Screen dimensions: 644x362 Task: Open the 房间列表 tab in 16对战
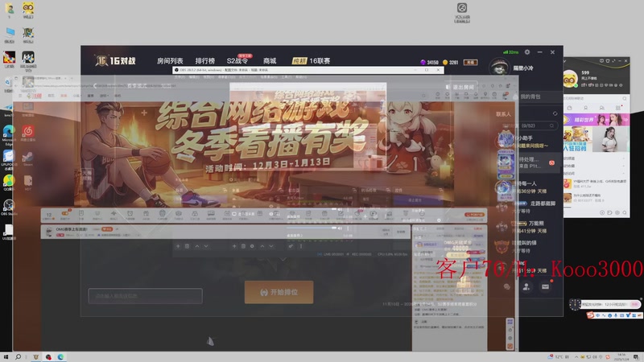tap(170, 61)
